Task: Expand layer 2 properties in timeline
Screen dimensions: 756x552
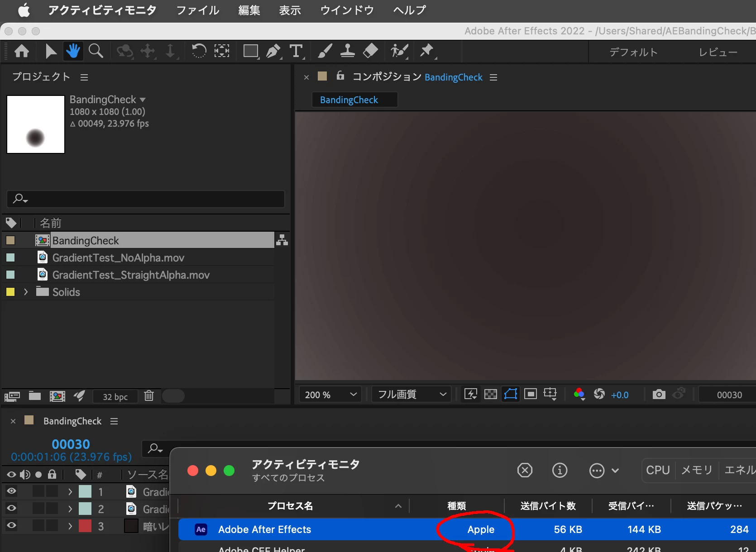Action: point(70,509)
